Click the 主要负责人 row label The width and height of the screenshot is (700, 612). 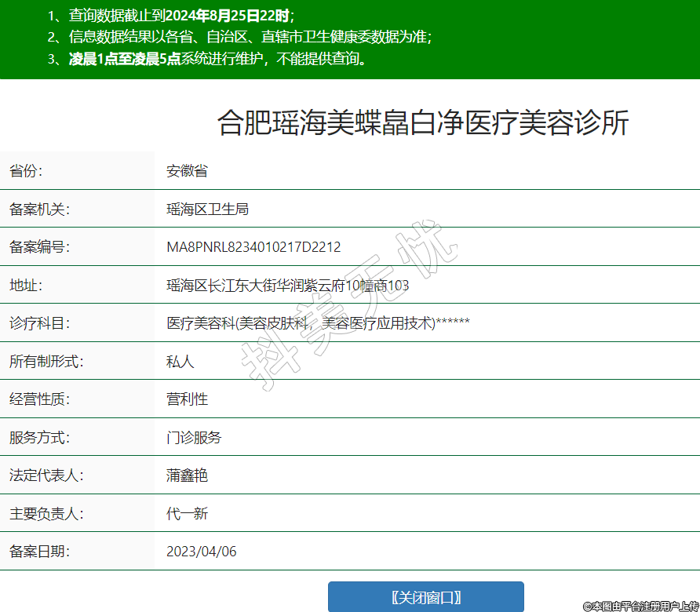point(46,514)
